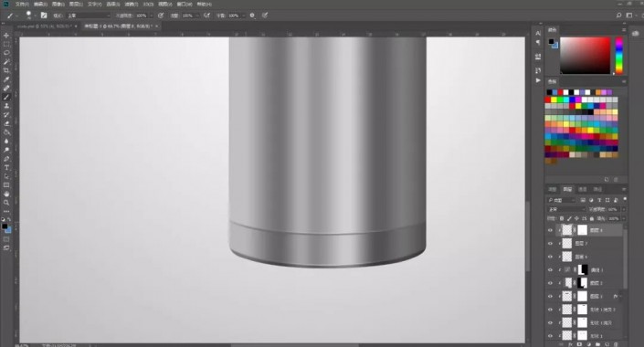Select the Rectangle shape tool
This screenshot has width=644, height=347.
pos(6,185)
